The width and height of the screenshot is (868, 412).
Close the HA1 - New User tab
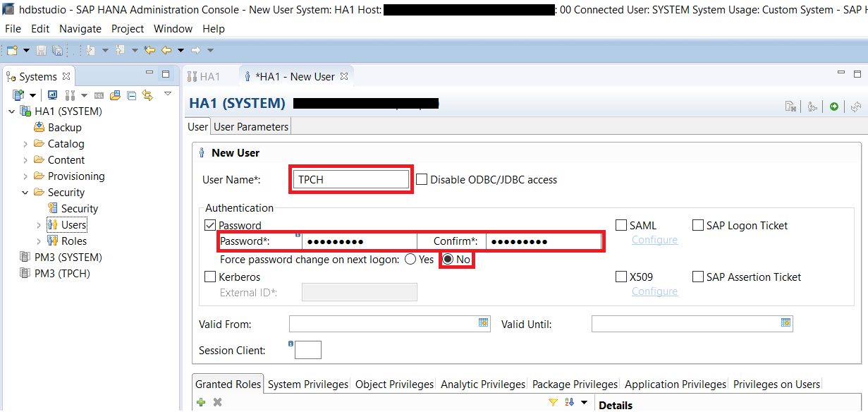[344, 76]
